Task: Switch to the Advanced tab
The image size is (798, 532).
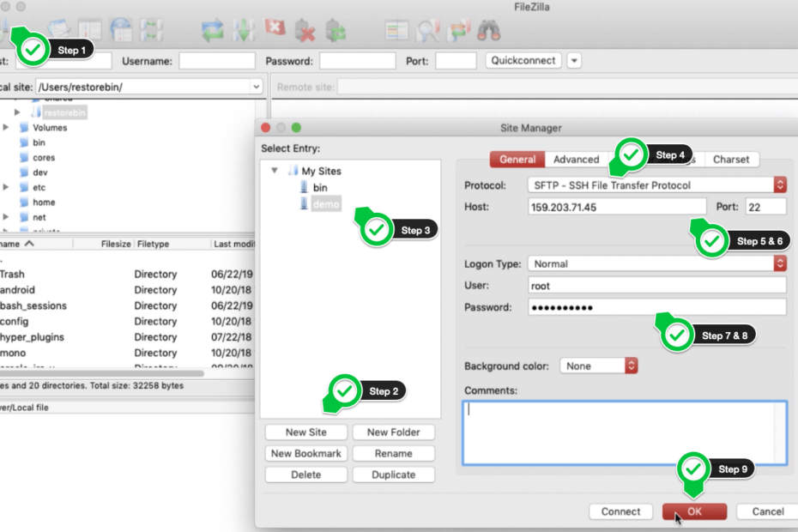Action: (576, 160)
